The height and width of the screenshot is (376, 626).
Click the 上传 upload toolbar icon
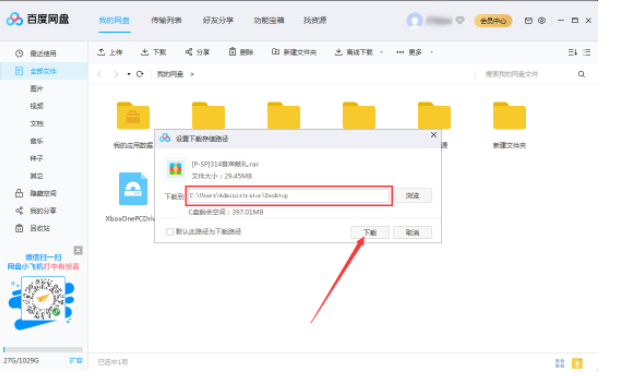click(101, 52)
